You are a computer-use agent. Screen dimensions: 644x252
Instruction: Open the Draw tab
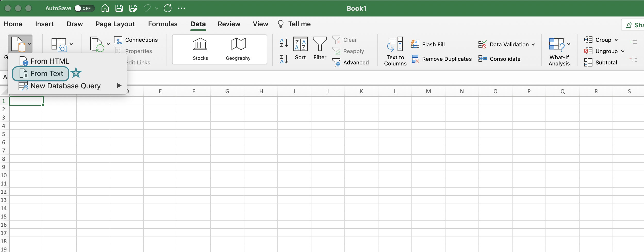click(x=75, y=24)
